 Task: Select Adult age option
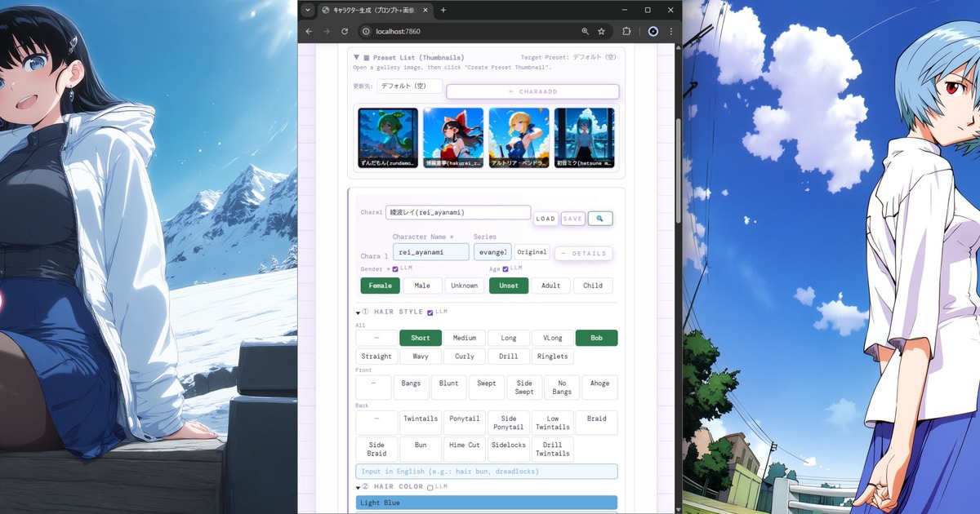551,286
